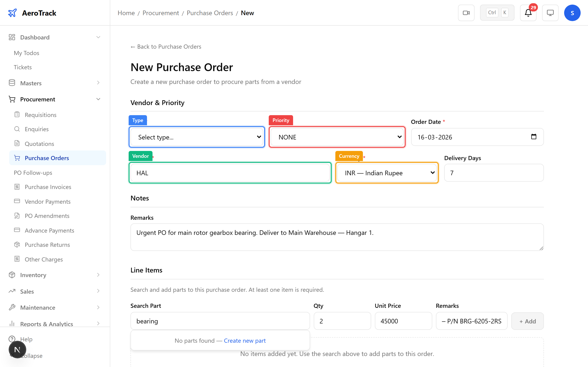This screenshot has height=367, width=588.
Task: Open the Select type dropdown
Action: (197, 137)
